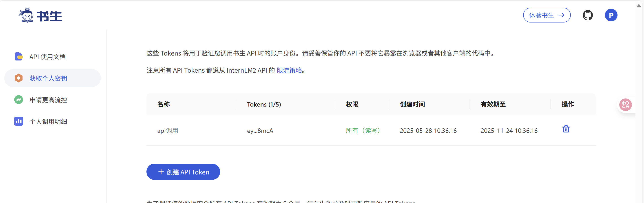
Task: Click the API 使用文档 document icon
Action: [x=18, y=57]
